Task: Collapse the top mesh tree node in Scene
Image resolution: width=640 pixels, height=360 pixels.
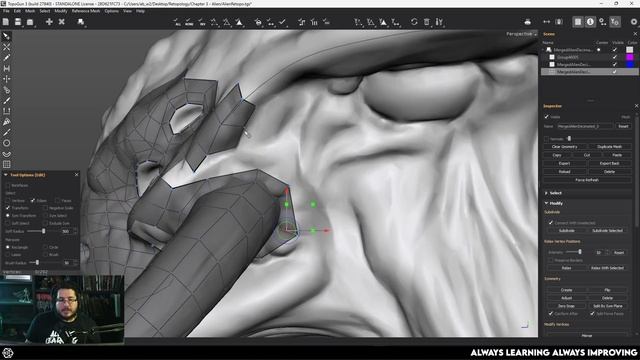Action: tap(544, 50)
